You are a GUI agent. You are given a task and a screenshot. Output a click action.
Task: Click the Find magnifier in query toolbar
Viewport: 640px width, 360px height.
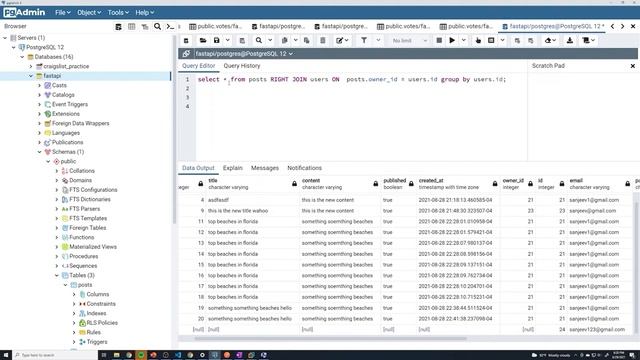tap(259, 40)
